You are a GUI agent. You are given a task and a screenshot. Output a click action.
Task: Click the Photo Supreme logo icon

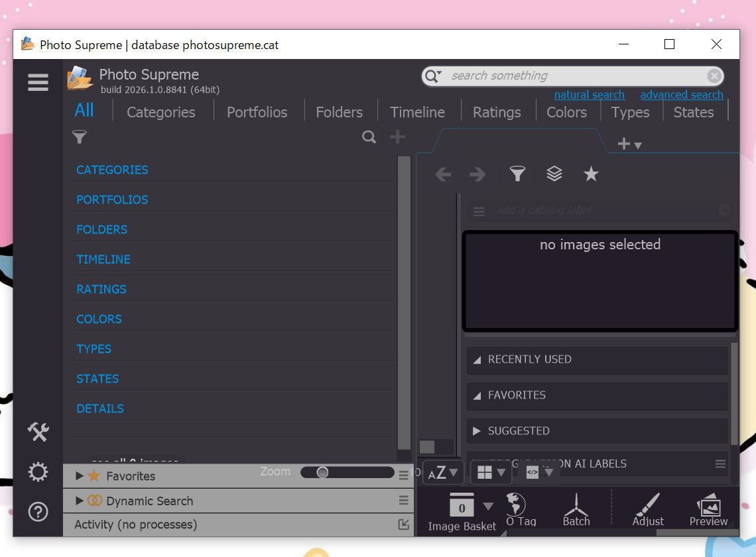[x=80, y=78]
